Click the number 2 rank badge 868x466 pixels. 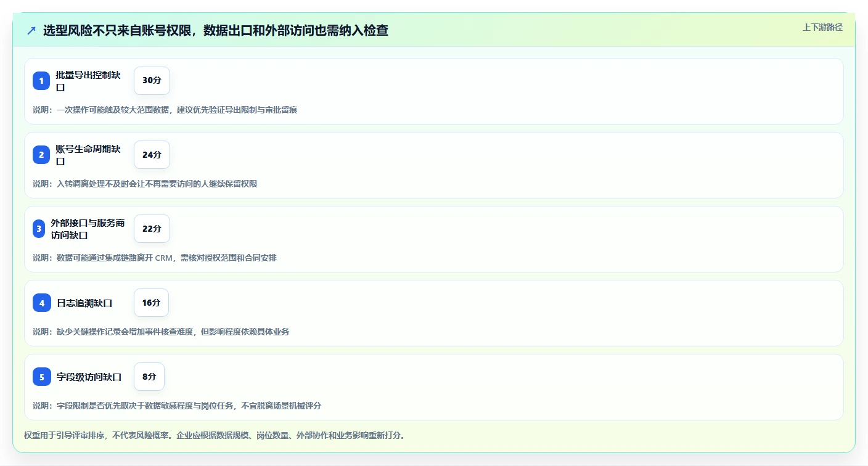coord(41,155)
